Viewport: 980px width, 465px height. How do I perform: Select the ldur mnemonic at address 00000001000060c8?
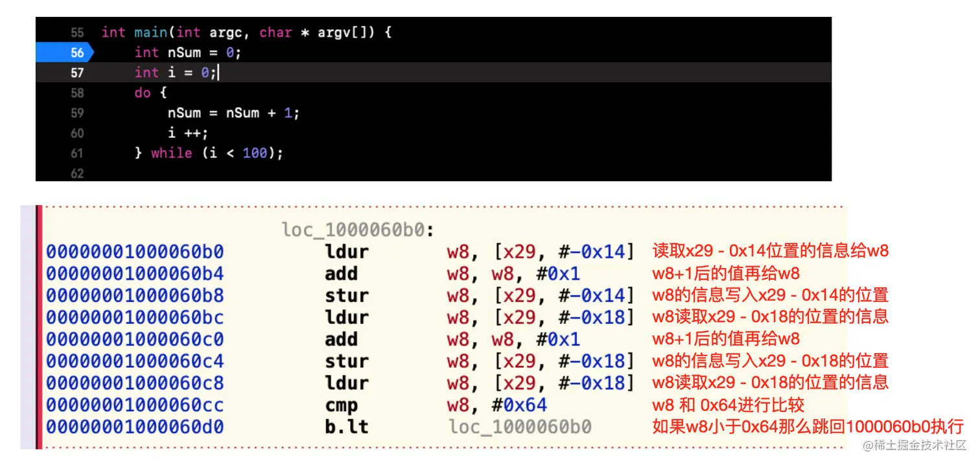click(347, 383)
